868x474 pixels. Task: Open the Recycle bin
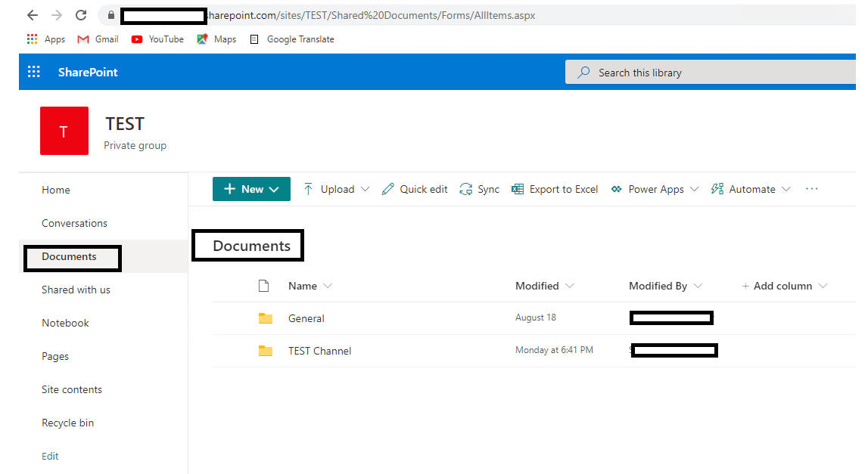click(x=67, y=423)
